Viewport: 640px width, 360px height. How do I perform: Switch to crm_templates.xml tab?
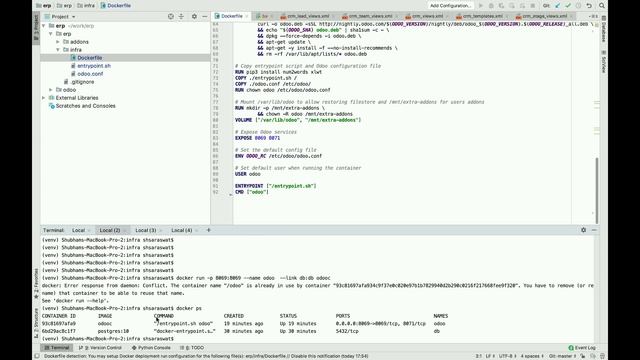(482, 16)
